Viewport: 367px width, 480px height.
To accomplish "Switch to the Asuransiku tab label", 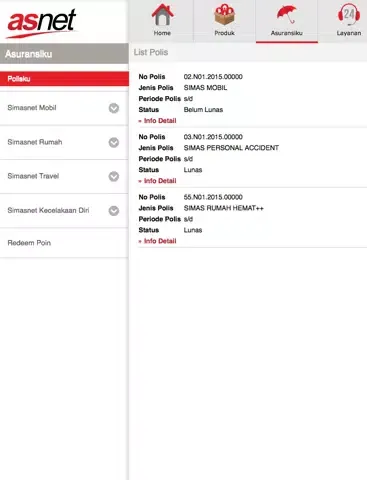I will tap(287, 33).
